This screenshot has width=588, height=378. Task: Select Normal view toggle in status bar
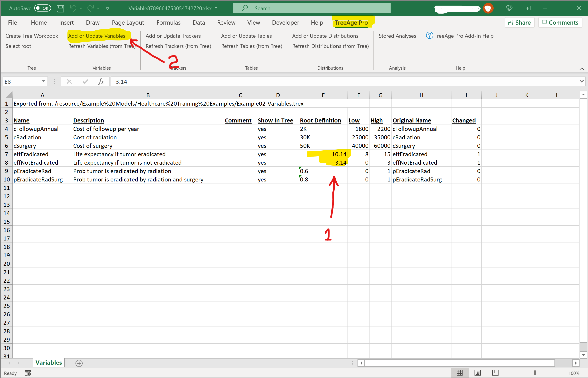click(x=459, y=373)
